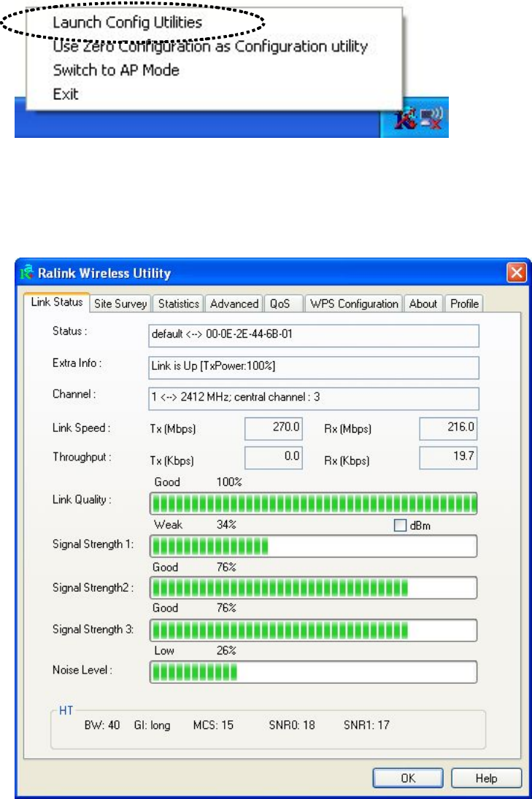This screenshot has height=799, width=532.
Task: Click the 'BW: 40' text in HT group
Action: (x=102, y=725)
